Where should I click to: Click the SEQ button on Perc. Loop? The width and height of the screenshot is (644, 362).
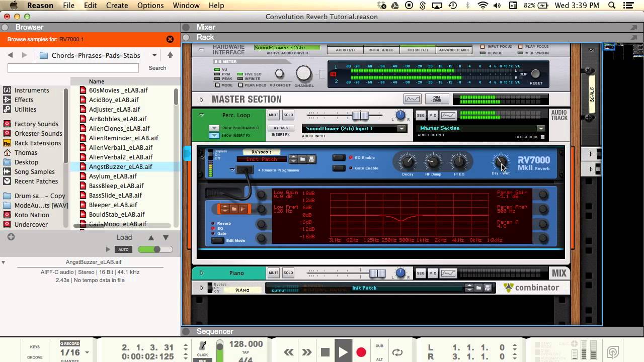coord(421,116)
